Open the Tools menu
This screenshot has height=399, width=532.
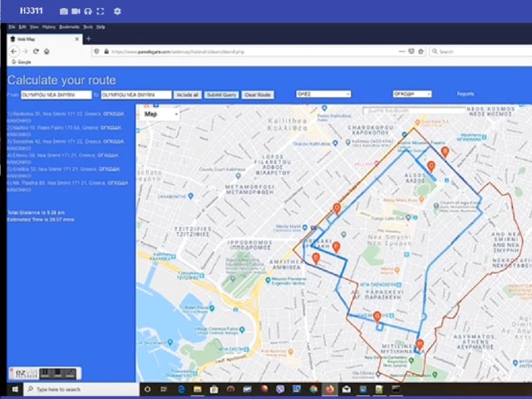[x=88, y=27]
